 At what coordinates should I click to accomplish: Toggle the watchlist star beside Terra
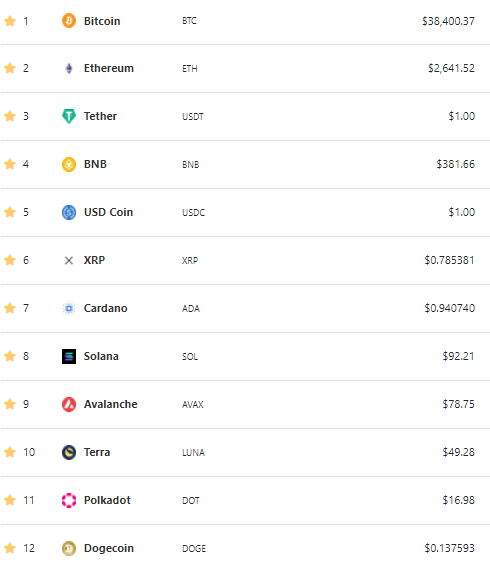(10, 452)
